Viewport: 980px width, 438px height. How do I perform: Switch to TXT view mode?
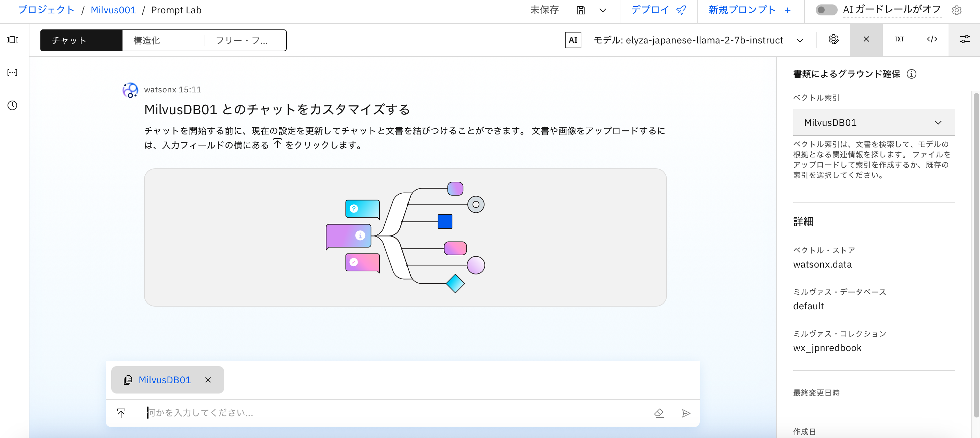click(x=899, y=39)
